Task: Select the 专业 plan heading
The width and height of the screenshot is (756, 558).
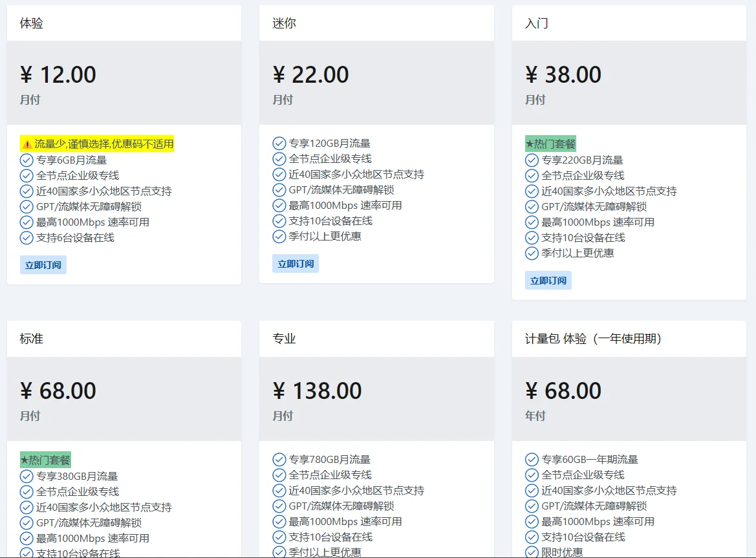Action: point(284,339)
